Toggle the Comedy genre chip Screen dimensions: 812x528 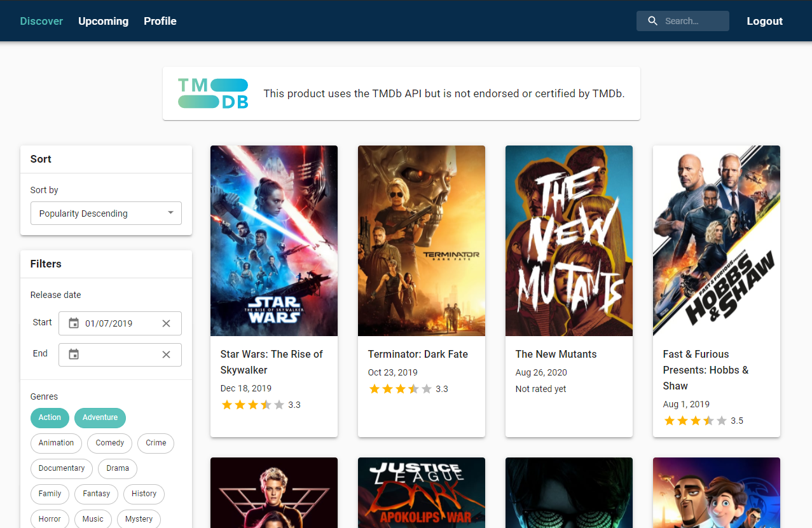(110, 443)
